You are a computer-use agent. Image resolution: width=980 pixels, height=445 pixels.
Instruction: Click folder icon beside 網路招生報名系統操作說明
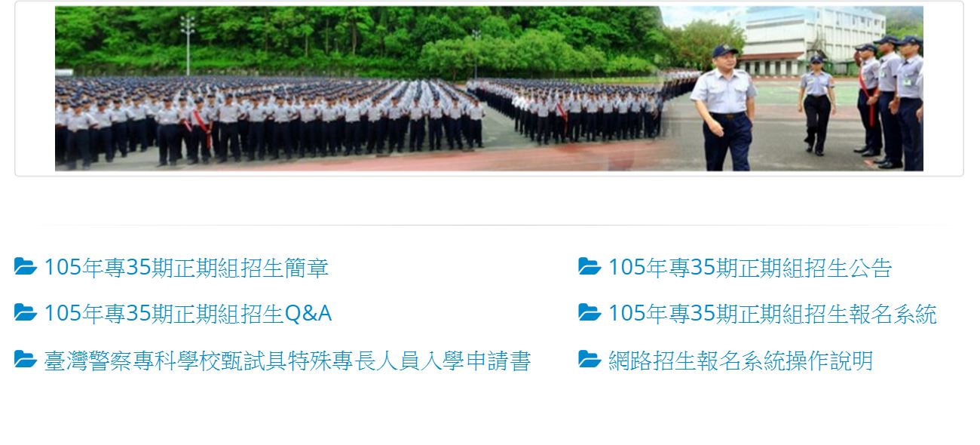click(x=590, y=360)
